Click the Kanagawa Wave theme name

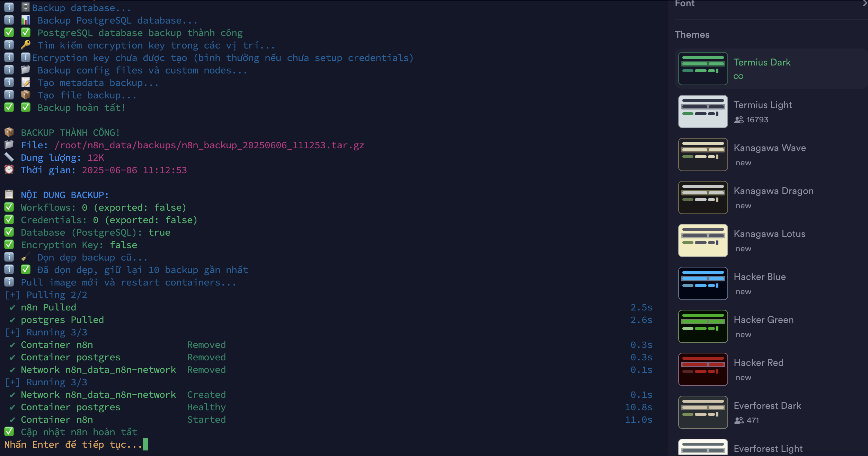pos(770,148)
